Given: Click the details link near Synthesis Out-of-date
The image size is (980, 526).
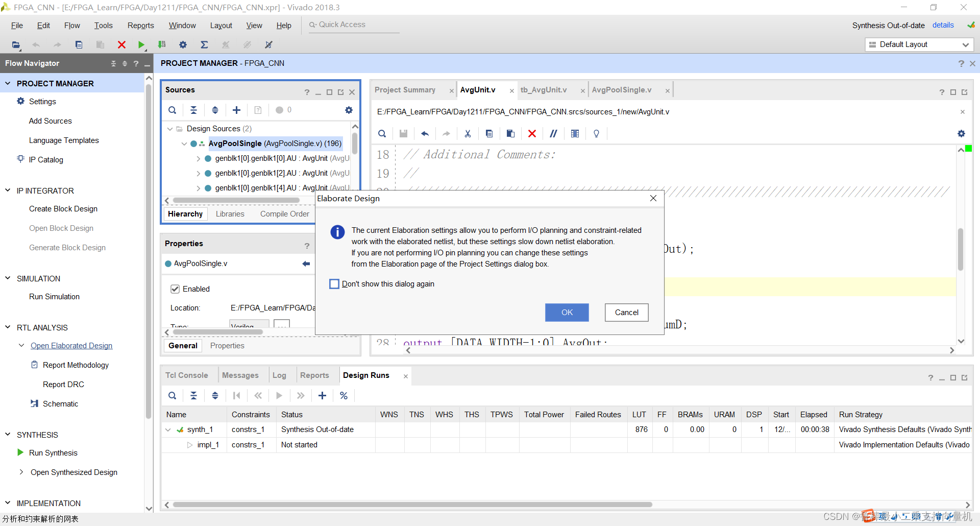Looking at the screenshot, I should (x=943, y=25).
